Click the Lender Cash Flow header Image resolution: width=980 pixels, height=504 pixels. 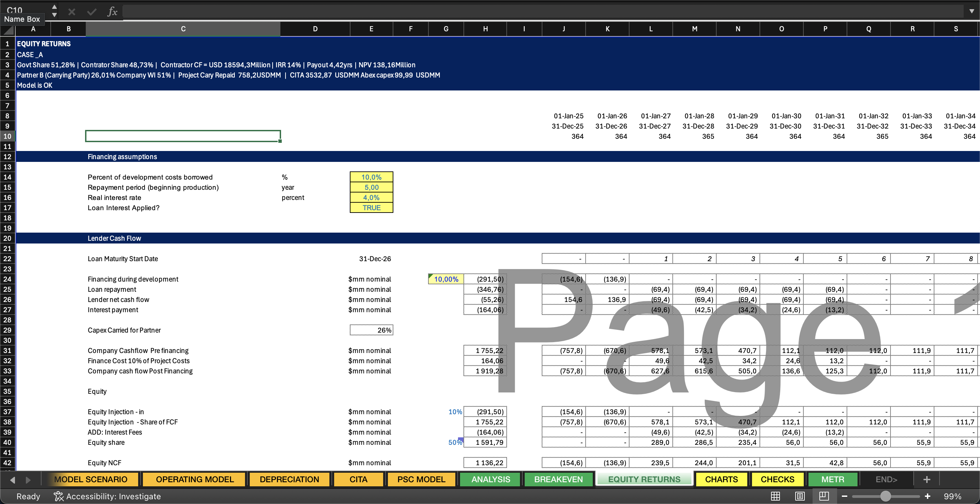[x=114, y=238]
